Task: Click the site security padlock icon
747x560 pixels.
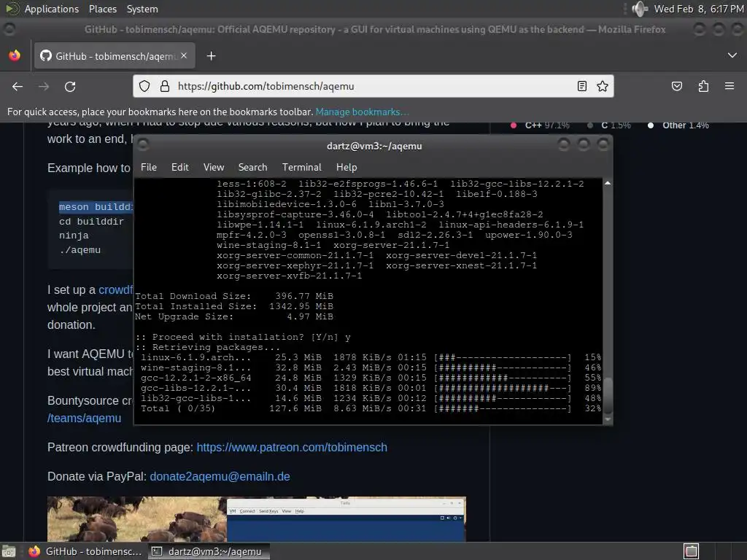Action: 165,86
